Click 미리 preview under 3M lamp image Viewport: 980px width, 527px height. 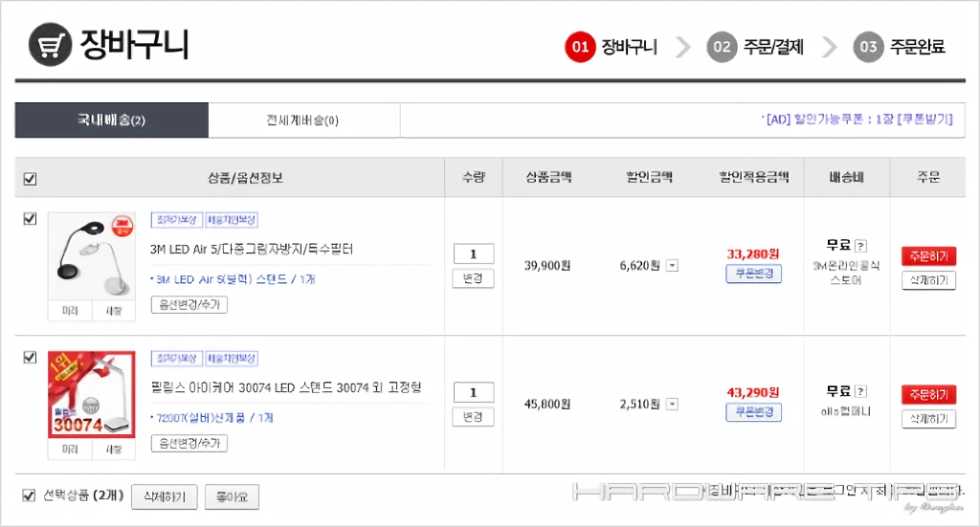tap(70, 310)
